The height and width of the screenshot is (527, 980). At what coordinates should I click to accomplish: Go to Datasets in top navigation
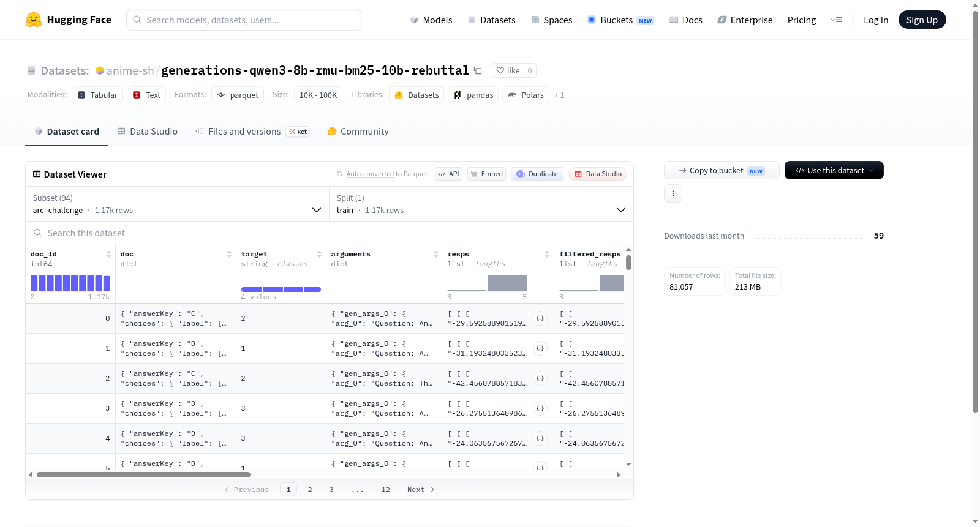tap(492, 20)
